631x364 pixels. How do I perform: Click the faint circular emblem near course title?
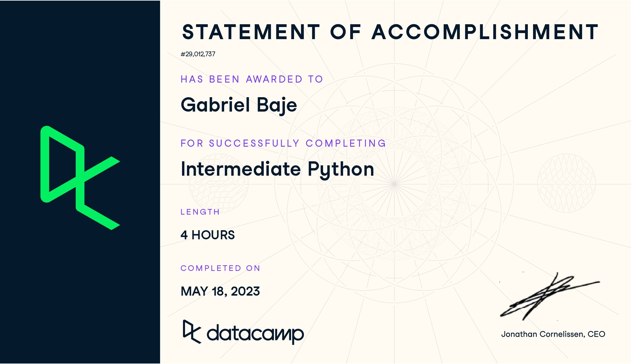pyautogui.click(x=219, y=184)
